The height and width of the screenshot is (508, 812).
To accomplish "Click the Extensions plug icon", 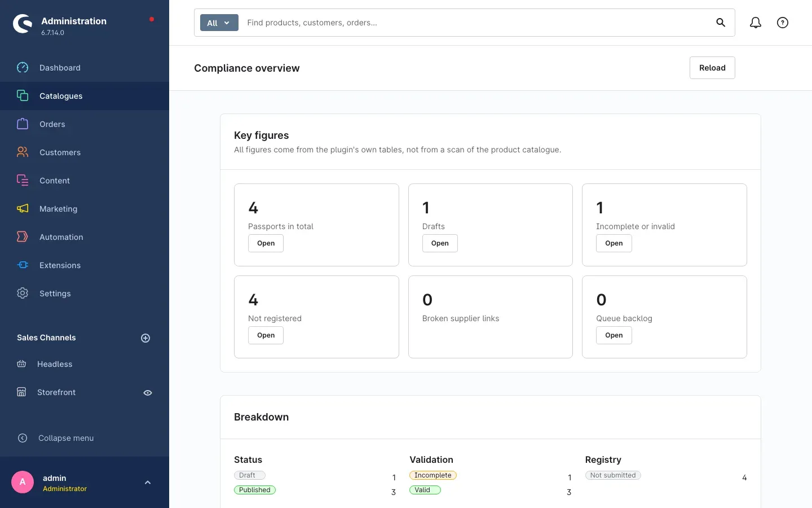I will click(23, 265).
